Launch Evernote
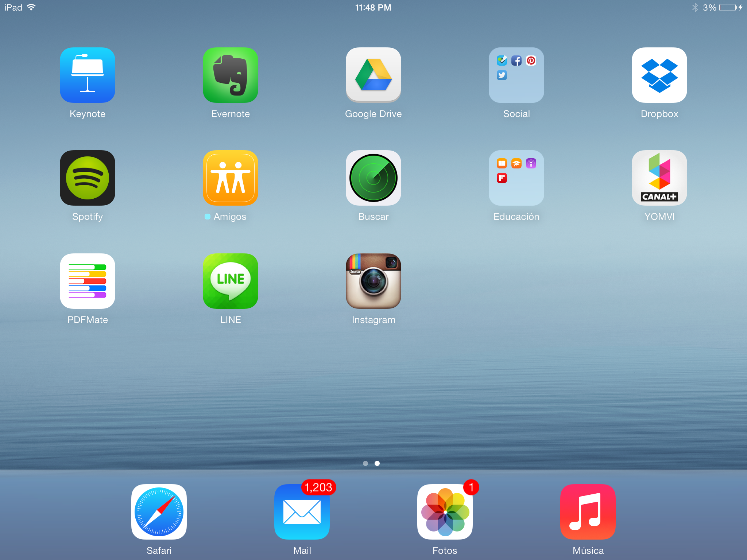This screenshot has width=747, height=560. point(231,75)
